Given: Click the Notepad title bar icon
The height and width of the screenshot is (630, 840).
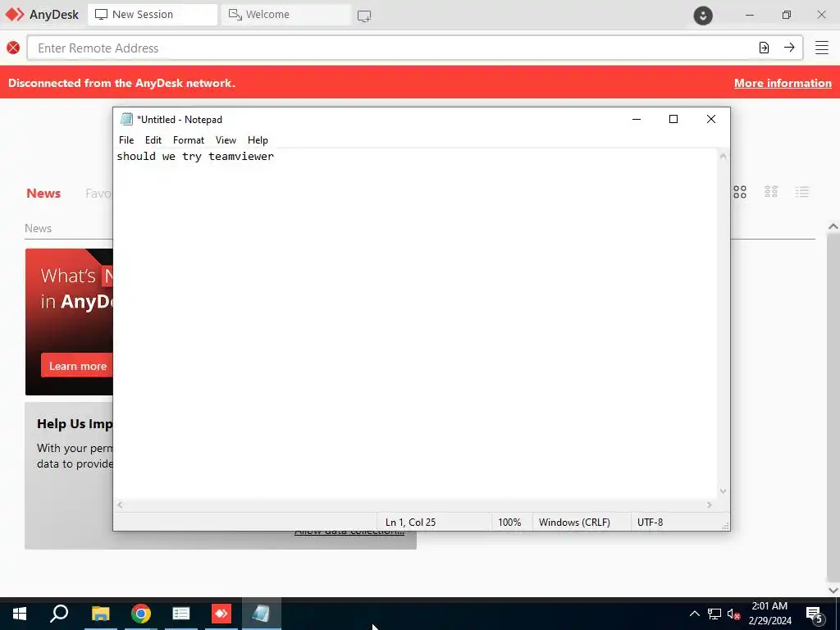Looking at the screenshot, I should click(126, 119).
